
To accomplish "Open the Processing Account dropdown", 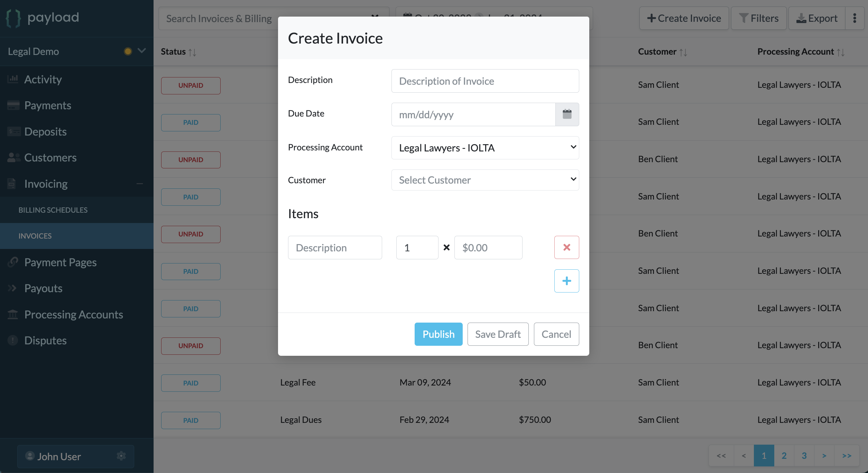I will coord(485,148).
